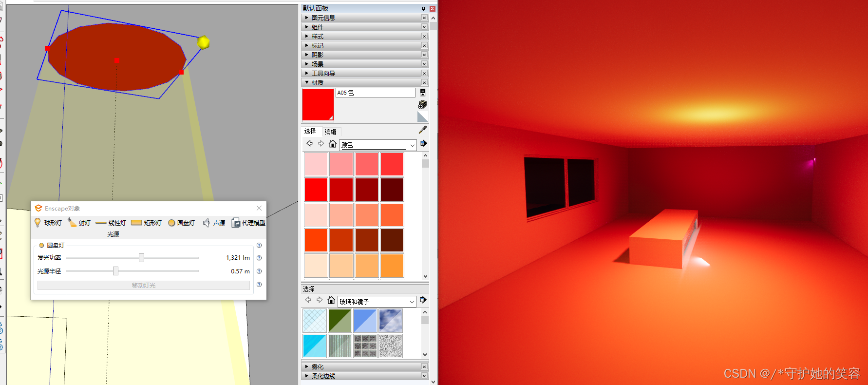Choose the 矩形灯 rectangular light tool
Viewport: 868px width, 385px height.
tap(146, 223)
